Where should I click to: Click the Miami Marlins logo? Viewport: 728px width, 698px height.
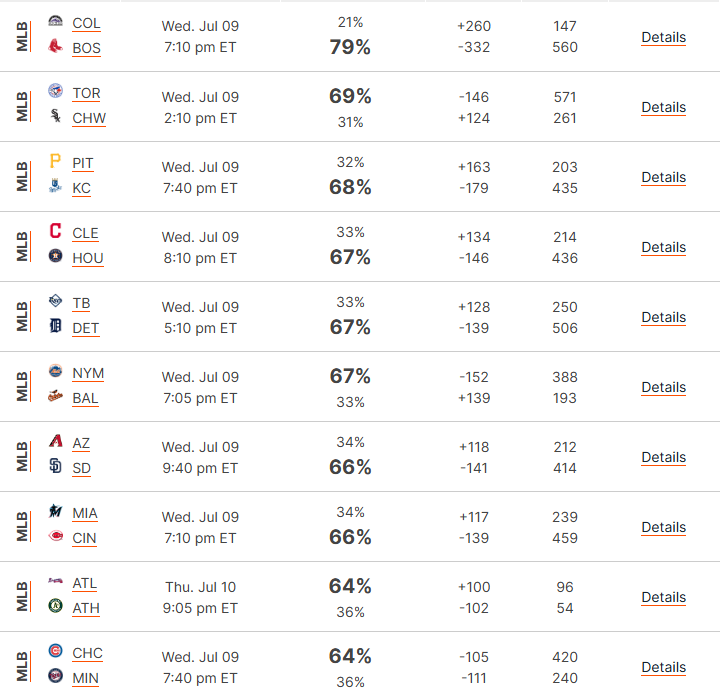click(x=55, y=510)
